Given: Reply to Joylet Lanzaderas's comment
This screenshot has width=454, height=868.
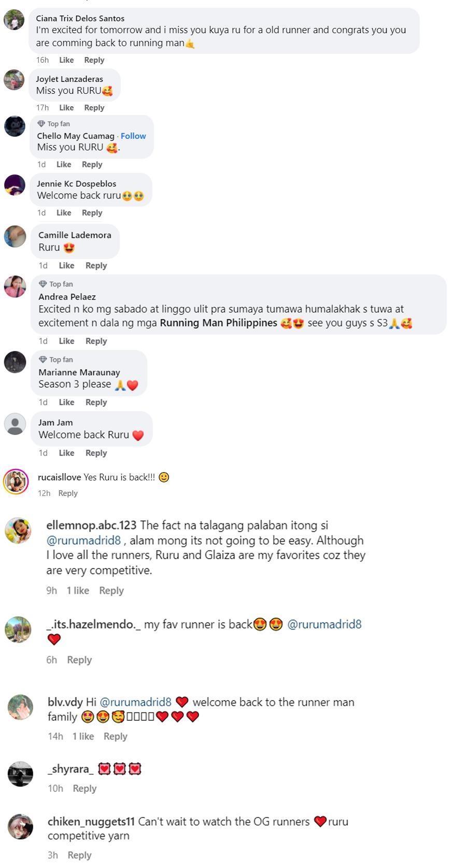Looking at the screenshot, I should pos(94,108).
